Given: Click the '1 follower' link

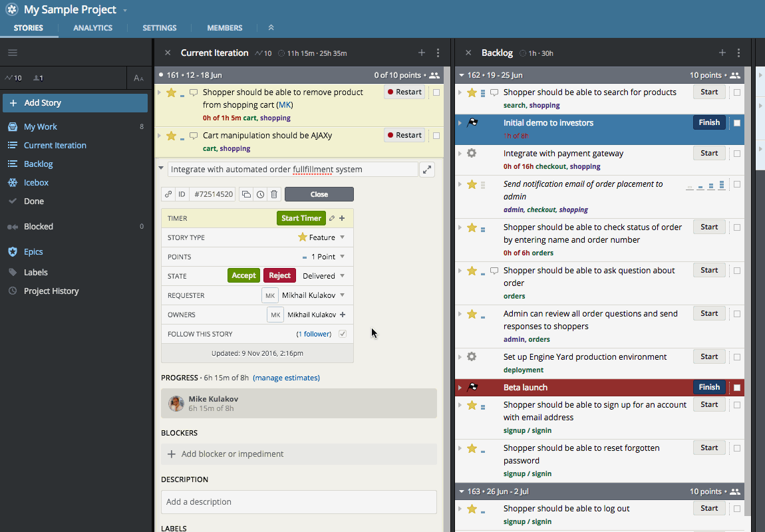Looking at the screenshot, I should pyautogui.click(x=314, y=334).
